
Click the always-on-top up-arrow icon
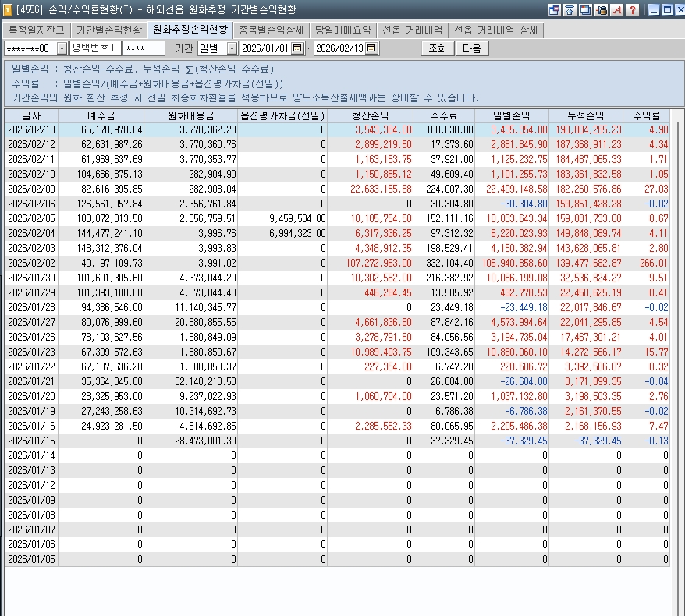tap(570, 9)
